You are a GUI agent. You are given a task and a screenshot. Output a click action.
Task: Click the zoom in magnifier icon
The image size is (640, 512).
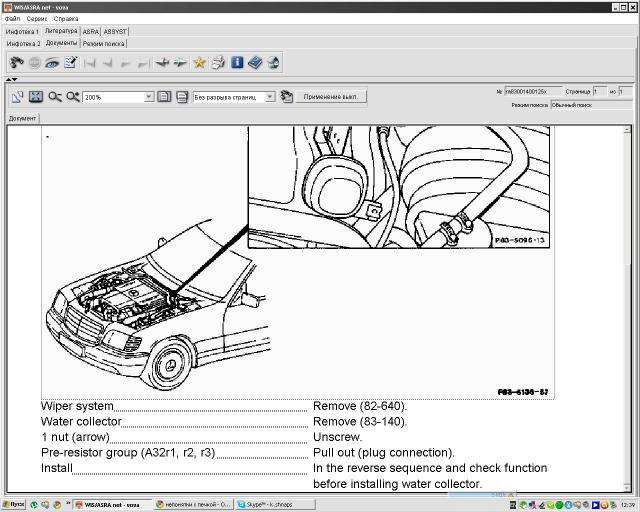click(x=72, y=97)
